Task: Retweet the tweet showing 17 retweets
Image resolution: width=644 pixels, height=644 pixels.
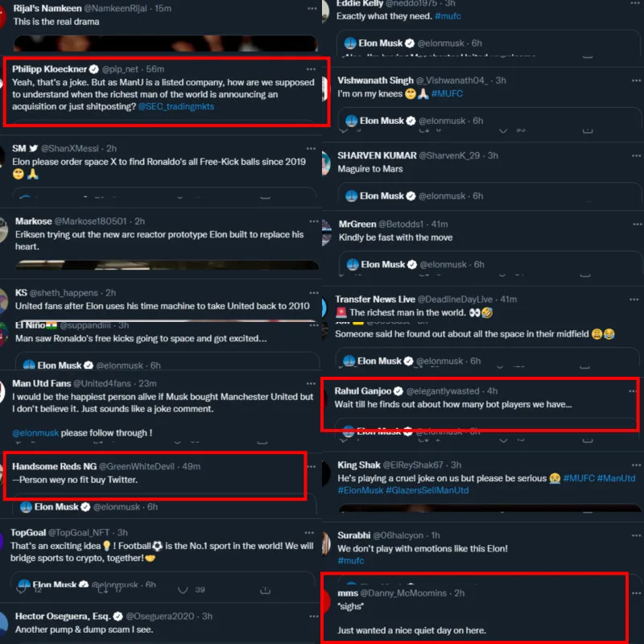Action: point(103,590)
